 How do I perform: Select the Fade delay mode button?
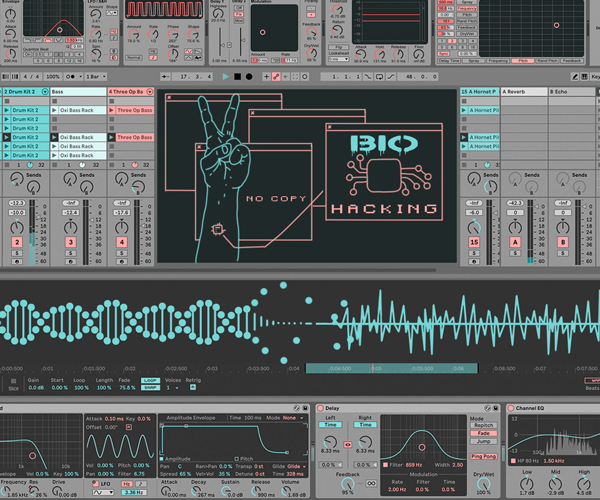483,433
